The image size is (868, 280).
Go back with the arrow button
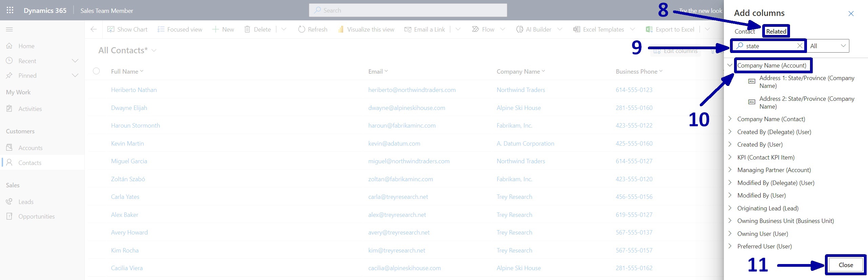tap(94, 30)
